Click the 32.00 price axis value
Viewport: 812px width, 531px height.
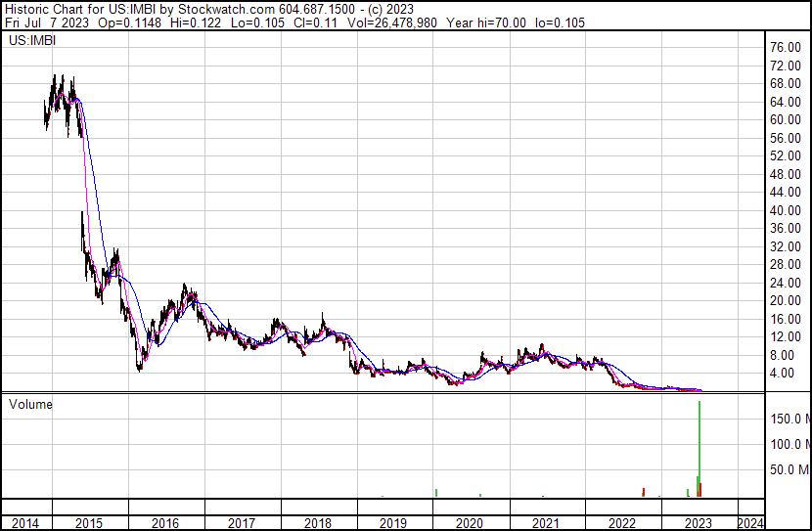click(786, 246)
